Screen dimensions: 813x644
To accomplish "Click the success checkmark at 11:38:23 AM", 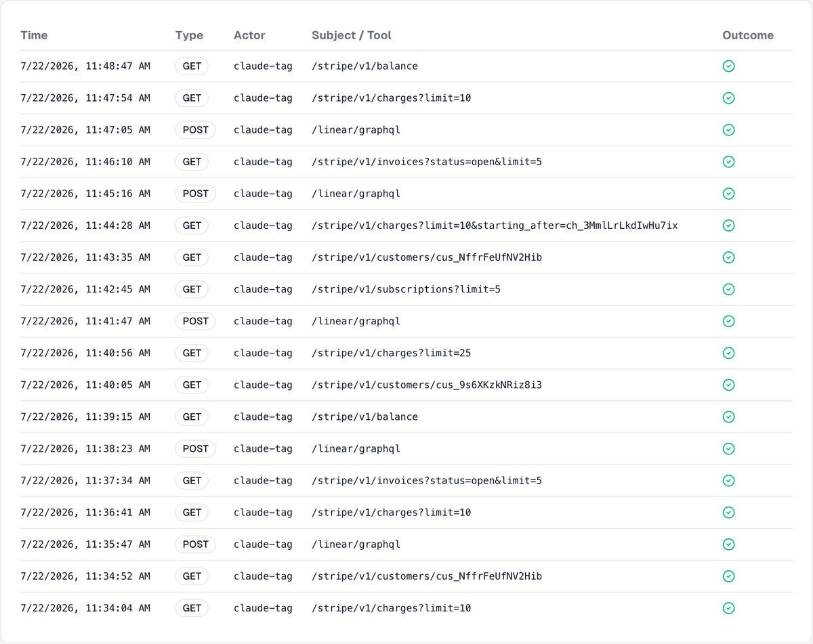I will (729, 448).
